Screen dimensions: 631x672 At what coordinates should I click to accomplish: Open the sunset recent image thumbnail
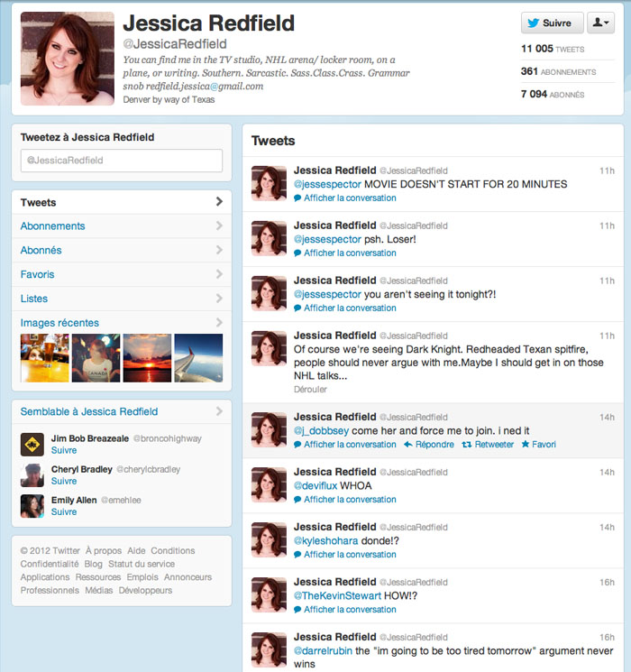[x=147, y=358]
